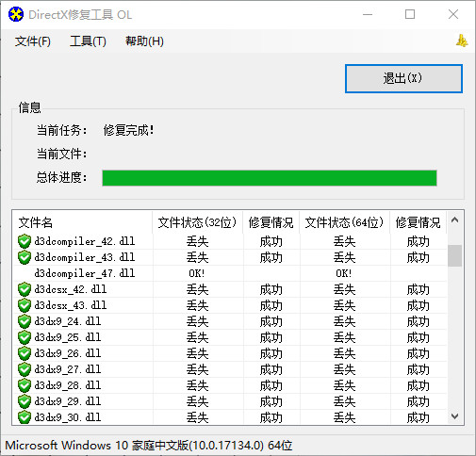Click the DirectX repair tool title bar icon
This screenshot has width=476, height=456.
point(16,14)
